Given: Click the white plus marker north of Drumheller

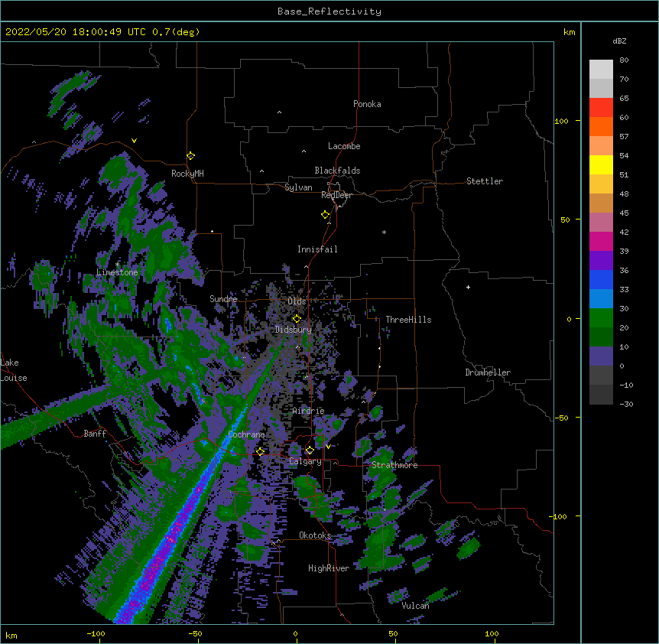Looking at the screenshot, I should (468, 287).
